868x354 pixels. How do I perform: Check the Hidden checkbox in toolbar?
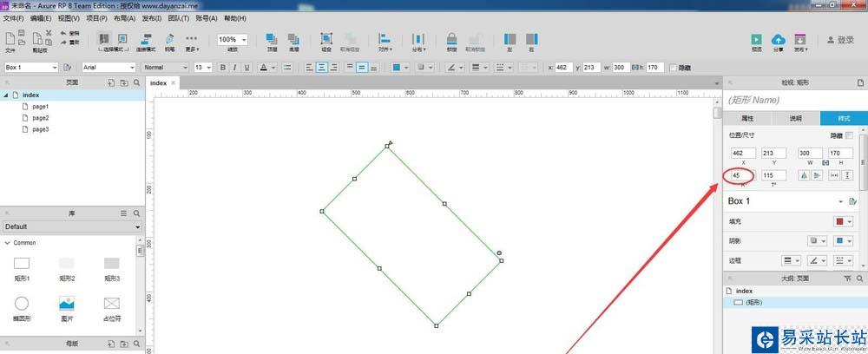[x=673, y=68]
